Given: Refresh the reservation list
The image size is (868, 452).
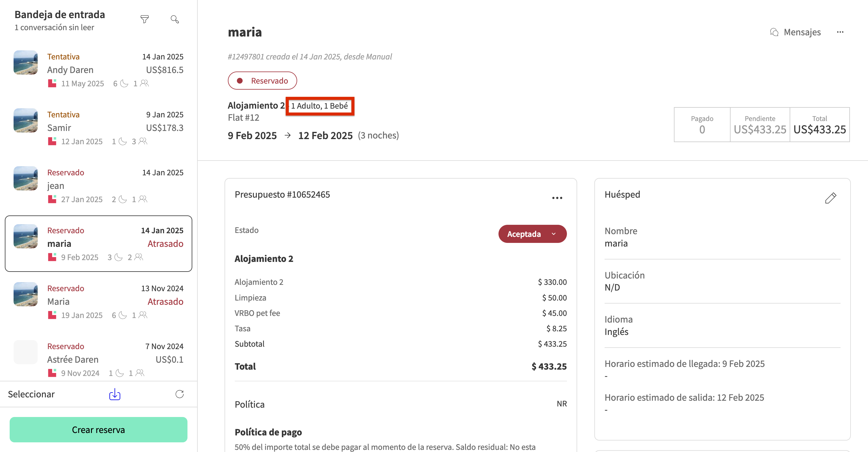Looking at the screenshot, I should pyautogui.click(x=180, y=394).
